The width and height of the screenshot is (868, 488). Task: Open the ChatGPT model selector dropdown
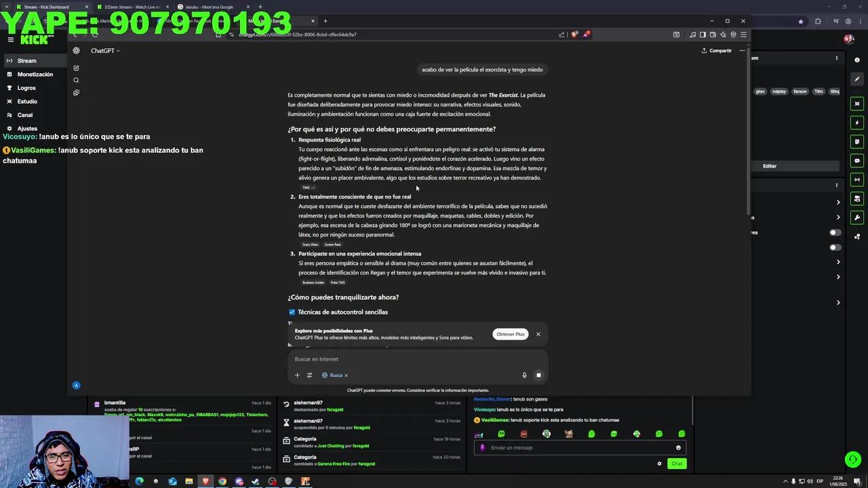point(105,50)
